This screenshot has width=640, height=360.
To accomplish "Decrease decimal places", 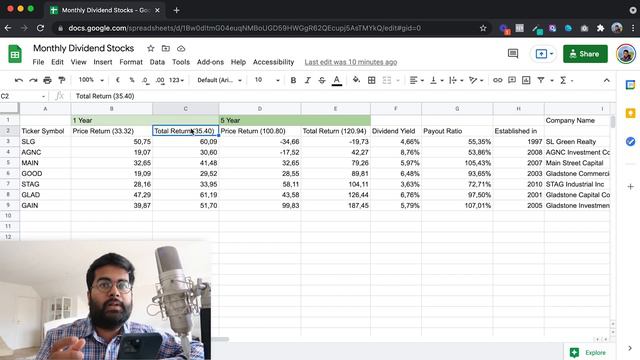I will 146,80.
